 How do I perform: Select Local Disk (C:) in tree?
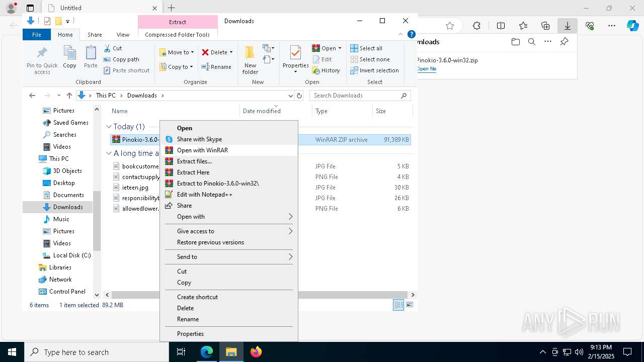tap(66, 255)
